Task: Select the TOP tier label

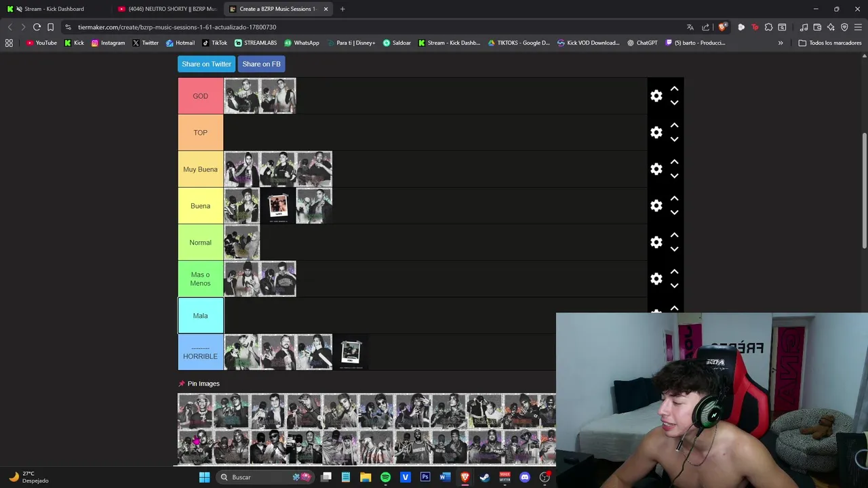Action: (201, 133)
